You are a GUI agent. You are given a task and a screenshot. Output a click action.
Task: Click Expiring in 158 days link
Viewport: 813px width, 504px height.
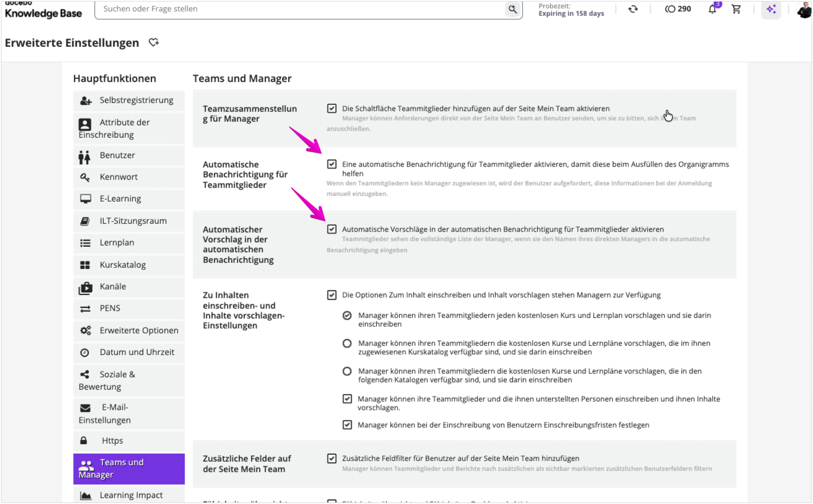[571, 13]
